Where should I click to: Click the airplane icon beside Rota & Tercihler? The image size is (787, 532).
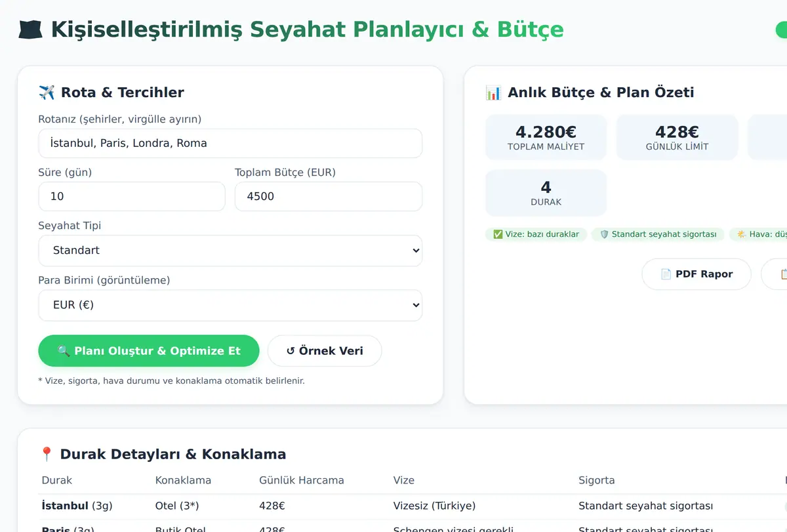click(47, 92)
